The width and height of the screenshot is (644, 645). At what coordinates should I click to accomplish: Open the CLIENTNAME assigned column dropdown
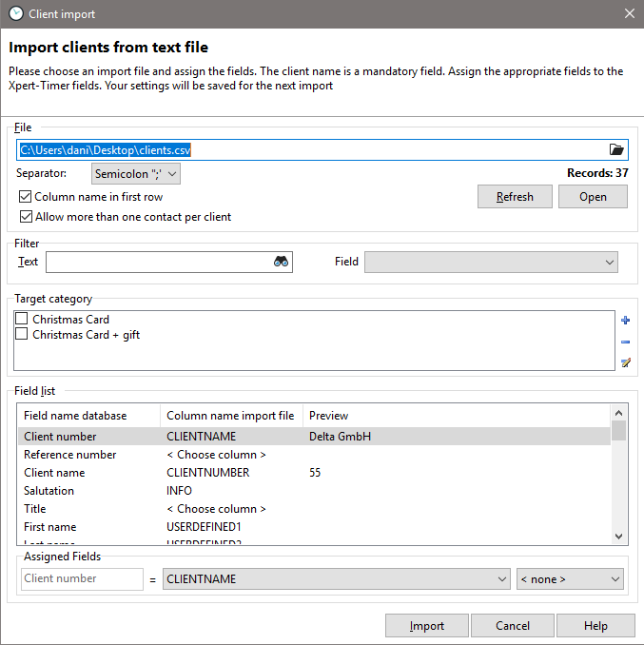337,578
